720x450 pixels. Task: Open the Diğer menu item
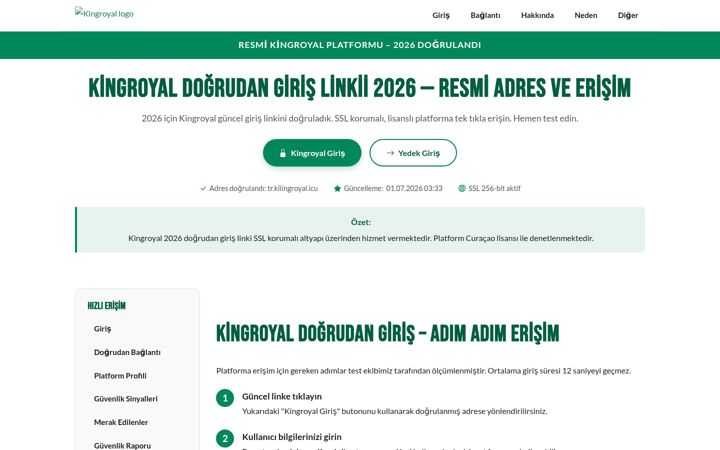coord(628,15)
